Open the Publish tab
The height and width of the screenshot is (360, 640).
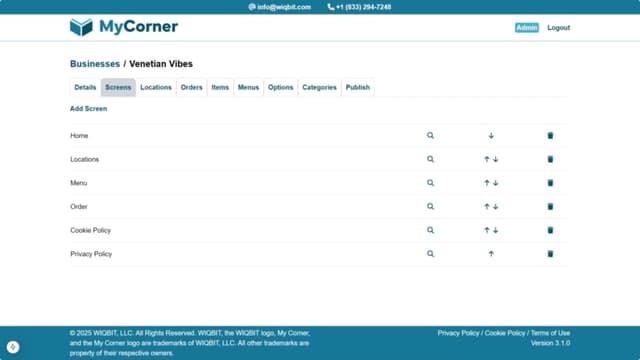[x=358, y=87]
